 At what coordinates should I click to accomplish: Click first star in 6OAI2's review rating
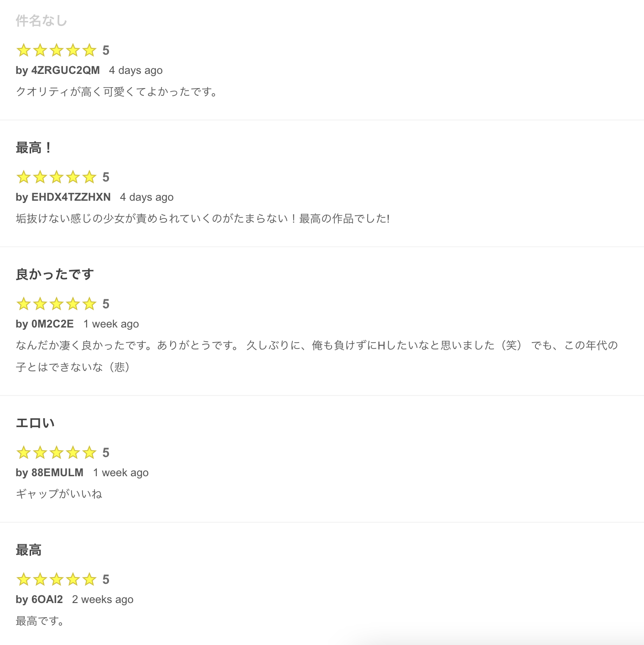pos(24,579)
